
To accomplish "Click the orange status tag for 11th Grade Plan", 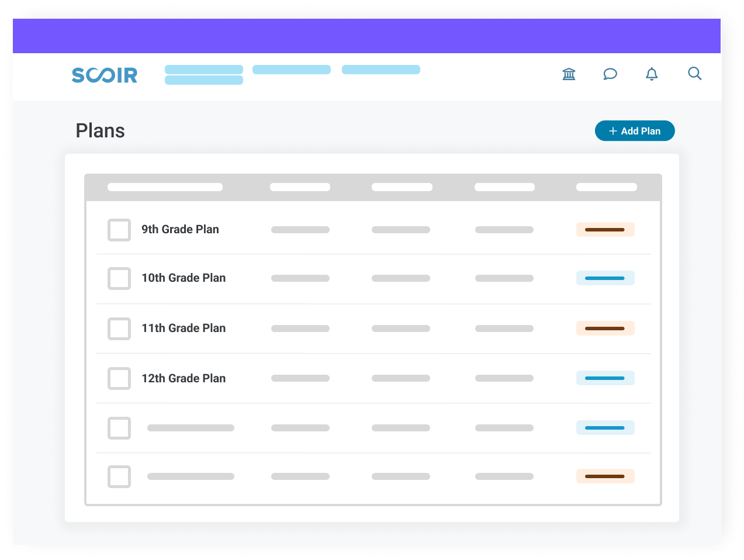I will click(x=605, y=329).
